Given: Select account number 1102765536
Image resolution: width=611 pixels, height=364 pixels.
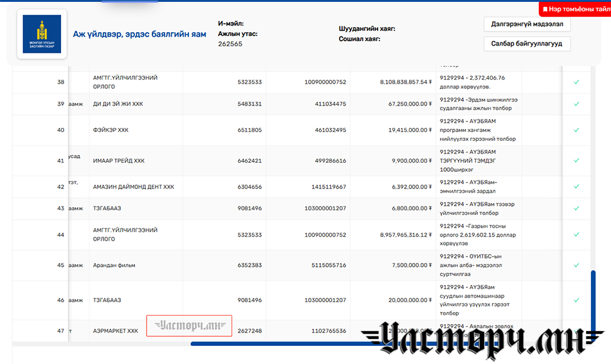Looking at the screenshot, I should (x=329, y=331).
